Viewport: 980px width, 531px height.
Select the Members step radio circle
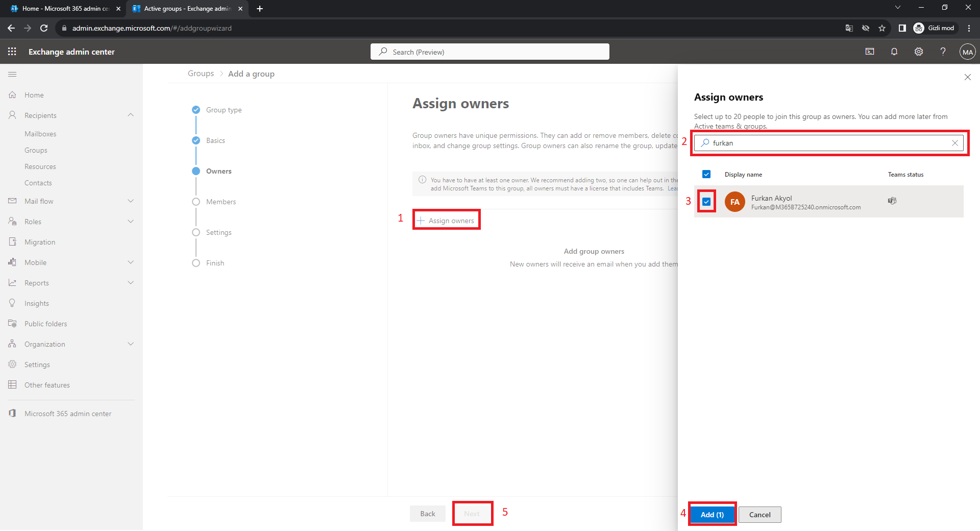pyautogui.click(x=196, y=202)
